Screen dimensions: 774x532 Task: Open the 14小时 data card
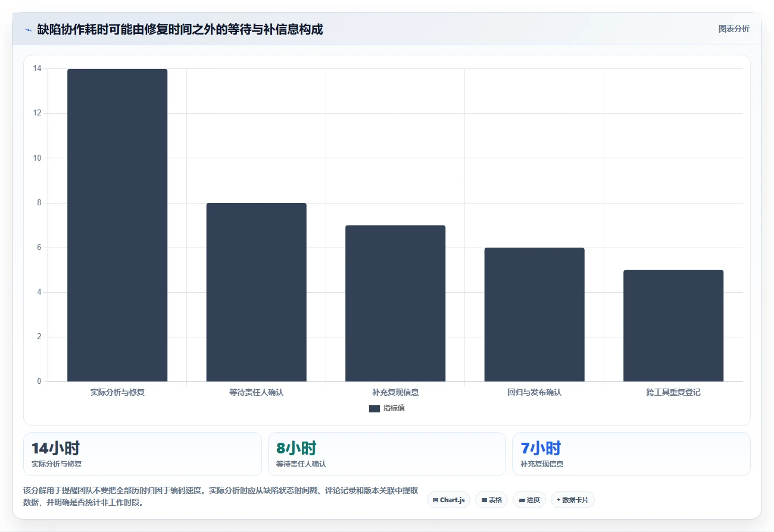pyautogui.click(x=142, y=454)
